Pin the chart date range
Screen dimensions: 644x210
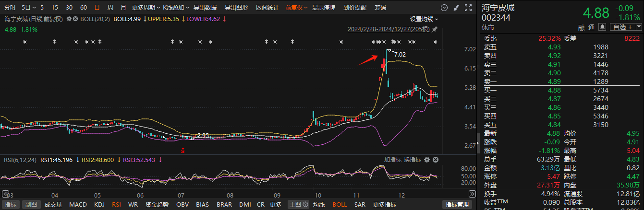[x=435, y=29]
